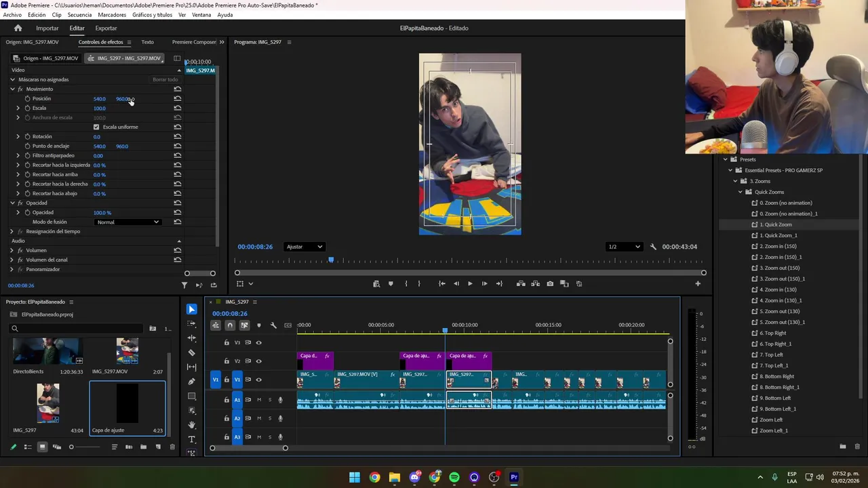This screenshot has width=868, height=488.
Task: Open Archivo menu
Action: click(x=12, y=15)
